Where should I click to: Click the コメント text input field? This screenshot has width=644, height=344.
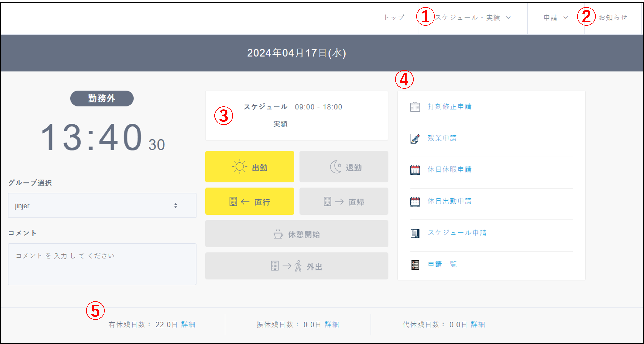point(102,264)
